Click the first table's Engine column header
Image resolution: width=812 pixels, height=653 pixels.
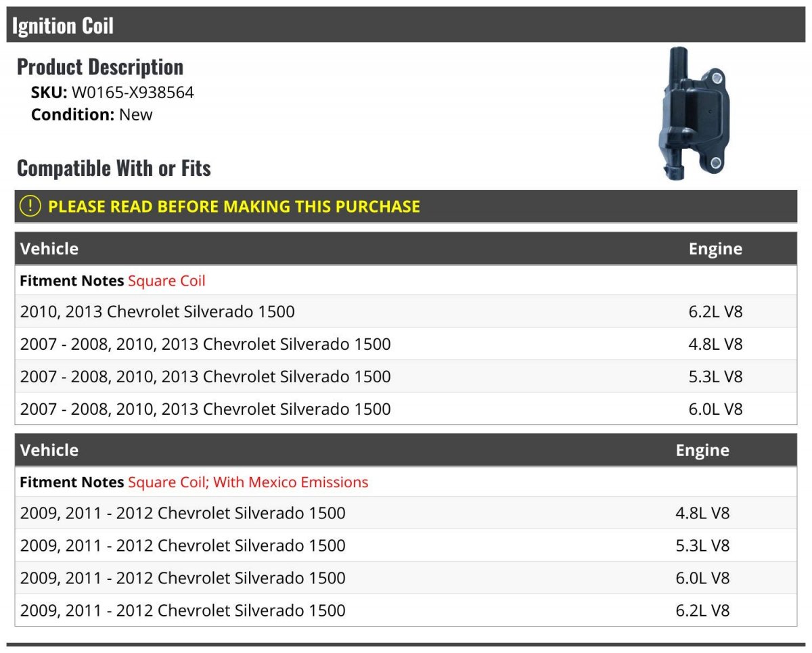tap(715, 248)
